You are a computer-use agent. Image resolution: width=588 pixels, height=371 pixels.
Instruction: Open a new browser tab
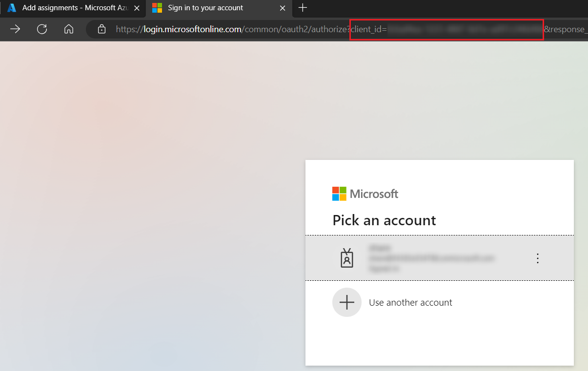coord(303,8)
